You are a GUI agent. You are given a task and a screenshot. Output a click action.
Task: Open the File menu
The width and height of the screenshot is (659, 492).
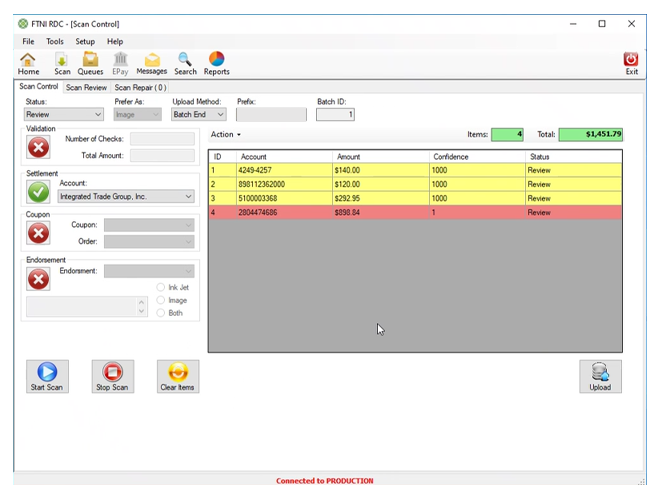point(28,42)
